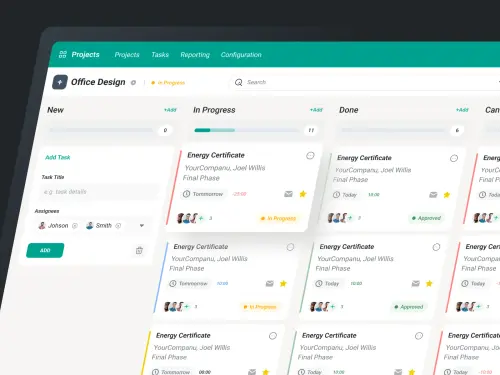The height and width of the screenshot is (375, 500).
Task: Add assignee plus on In Progress -25:00 card
Action: pos(201,218)
